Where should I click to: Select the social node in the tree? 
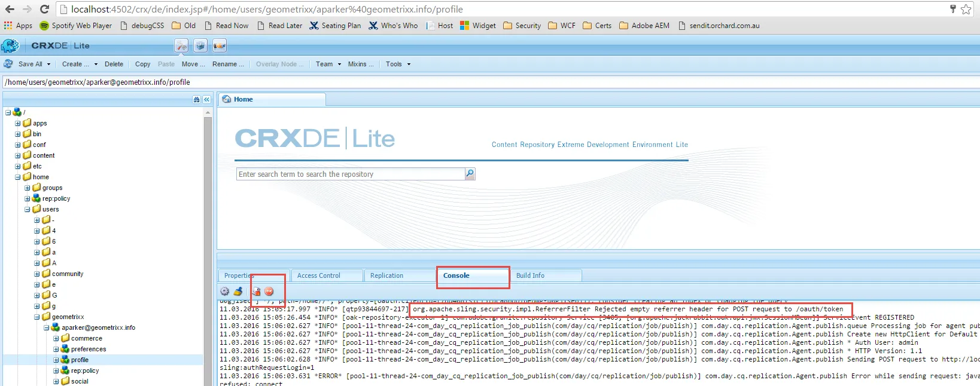80,381
